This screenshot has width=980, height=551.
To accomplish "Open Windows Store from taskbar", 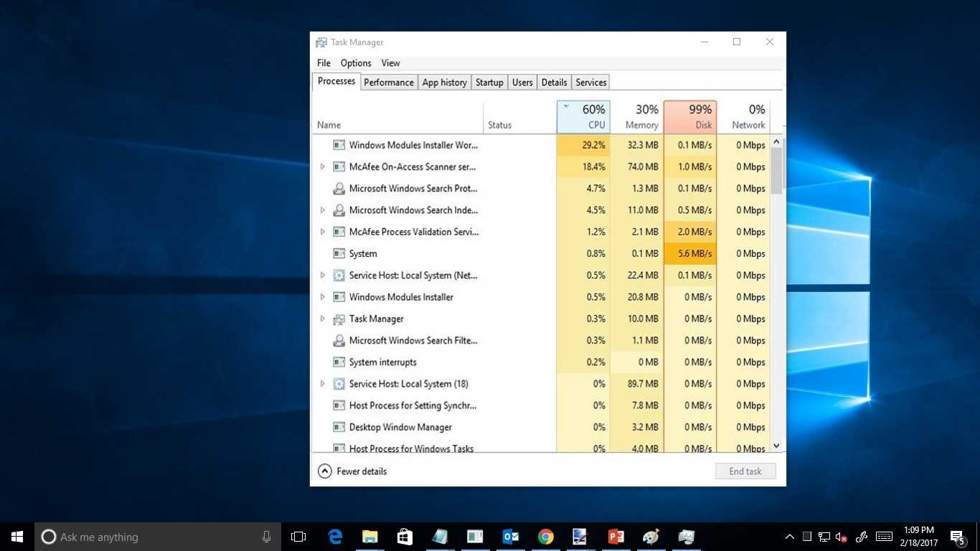I will pos(405,537).
